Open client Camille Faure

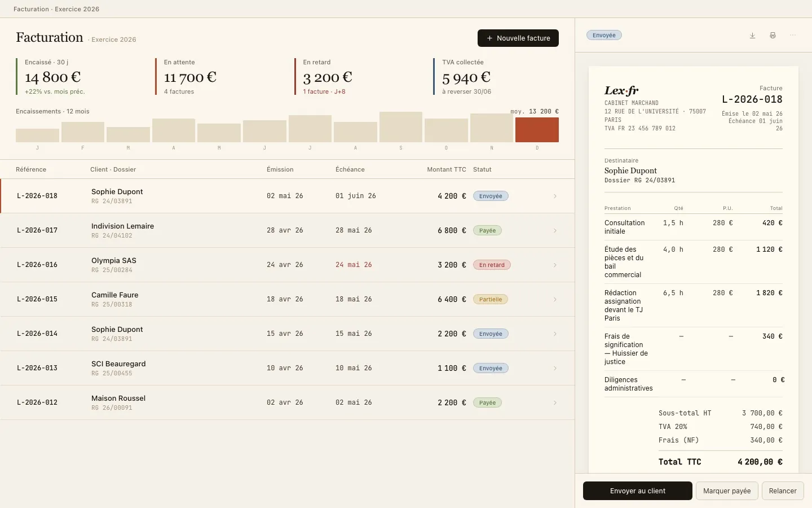pos(114,295)
